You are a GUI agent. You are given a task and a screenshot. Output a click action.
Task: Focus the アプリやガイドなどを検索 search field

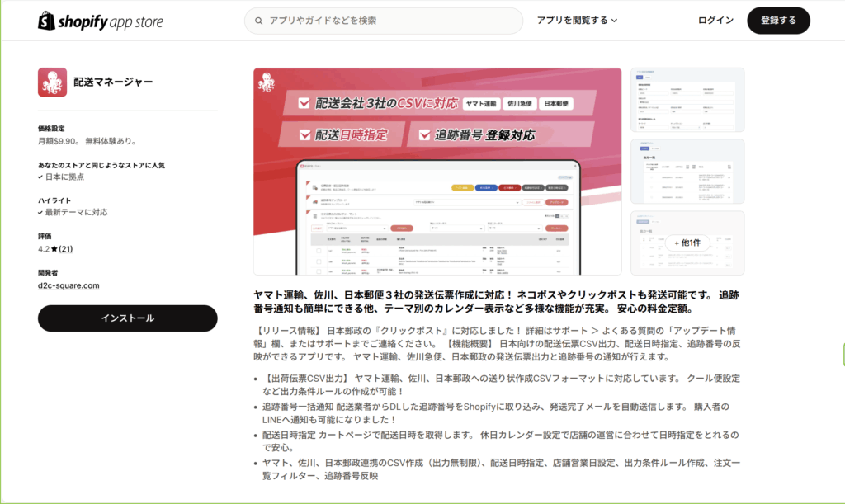(x=384, y=21)
